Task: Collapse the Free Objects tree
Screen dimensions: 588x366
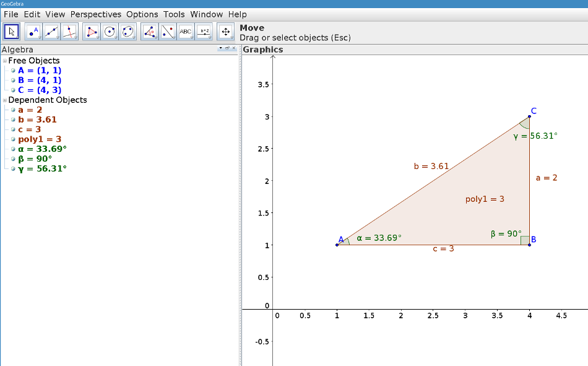Action: tap(4, 60)
